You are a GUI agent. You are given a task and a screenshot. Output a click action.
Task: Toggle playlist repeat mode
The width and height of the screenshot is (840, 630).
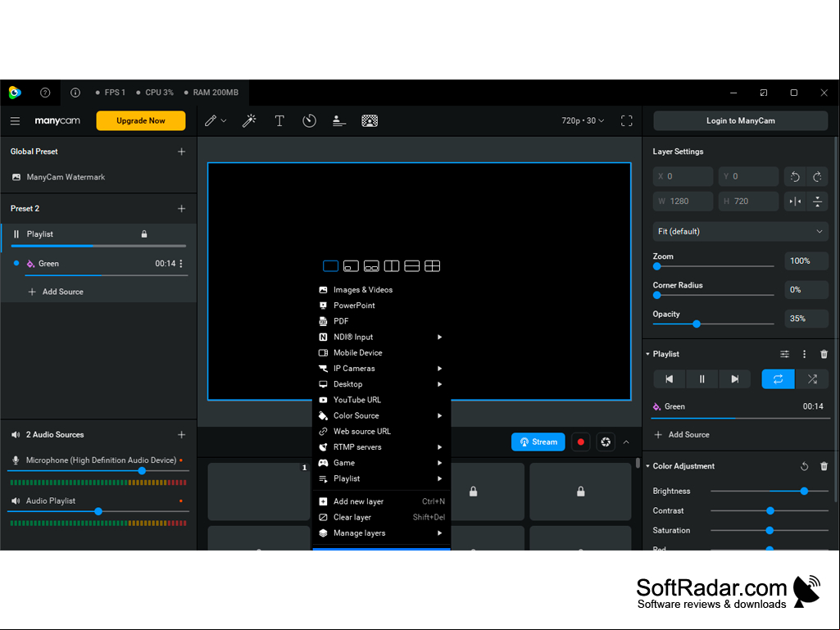click(x=778, y=379)
